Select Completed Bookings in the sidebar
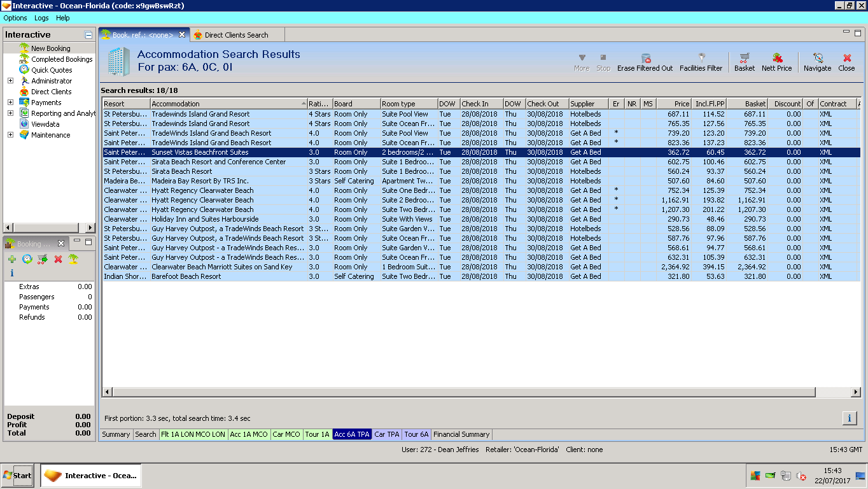Image resolution: width=868 pixels, height=489 pixels. coord(62,59)
